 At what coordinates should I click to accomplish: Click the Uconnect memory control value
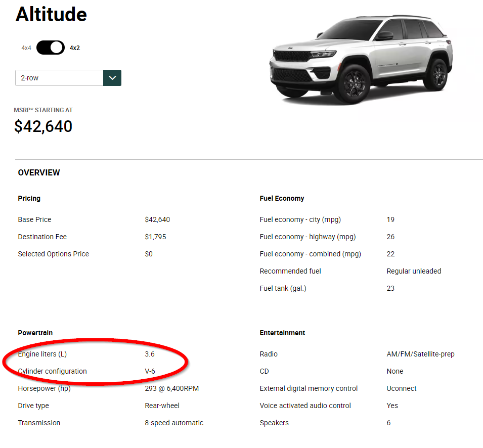click(402, 388)
